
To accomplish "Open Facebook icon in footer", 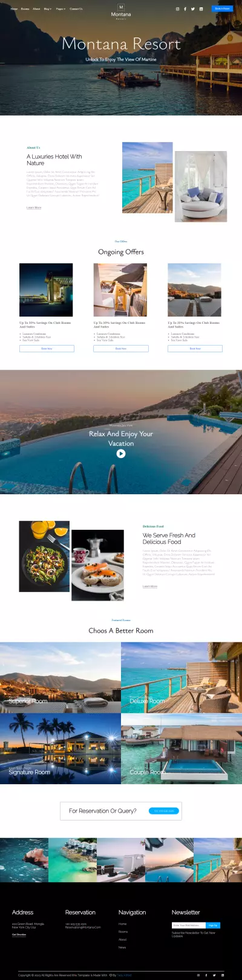I will pyautogui.click(x=206, y=975).
